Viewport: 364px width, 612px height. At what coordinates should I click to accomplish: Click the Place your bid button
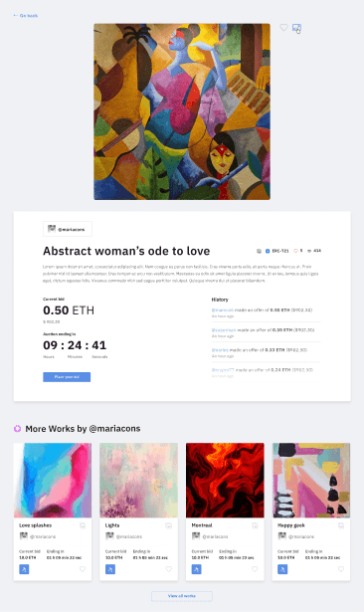[67, 377]
